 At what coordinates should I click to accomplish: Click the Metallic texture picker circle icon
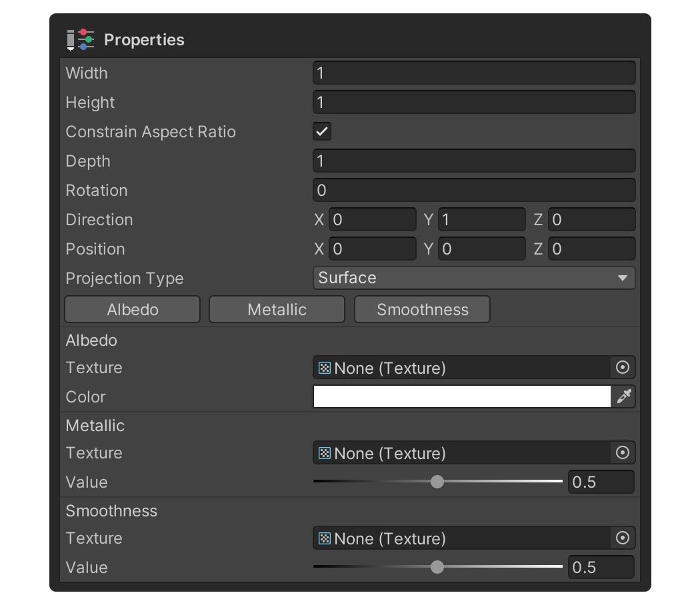tap(623, 452)
